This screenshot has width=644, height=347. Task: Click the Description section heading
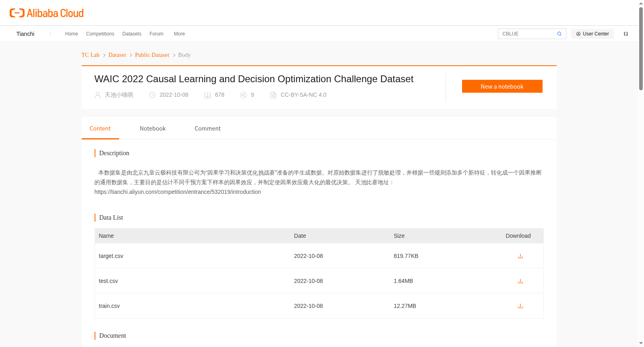(114, 153)
